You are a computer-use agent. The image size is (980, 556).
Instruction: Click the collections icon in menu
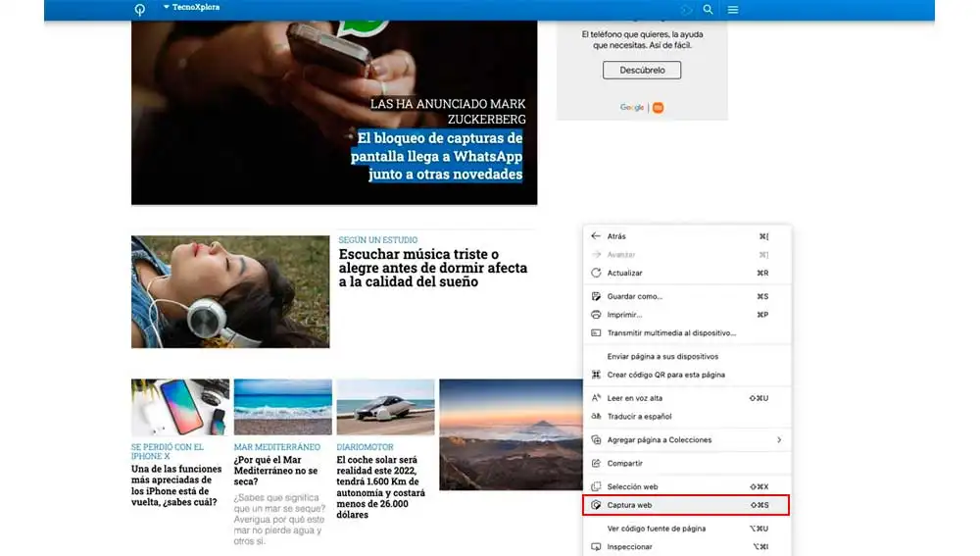pos(596,439)
